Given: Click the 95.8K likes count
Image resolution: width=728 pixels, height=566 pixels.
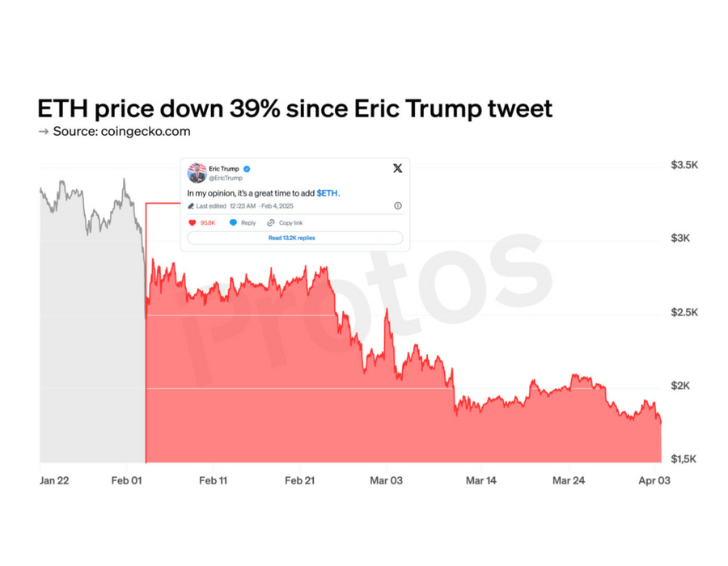Looking at the screenshot, I should pyautogui.click(x=208, y=222).
